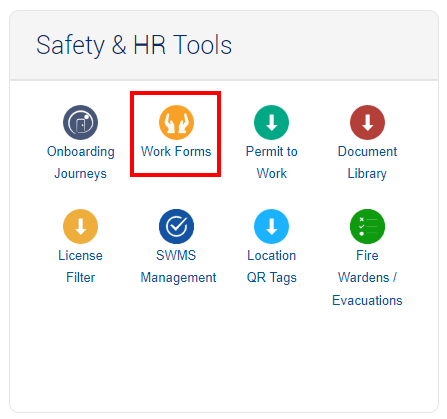Click the green Permit to Work icon
This screenshot has width=447, height=419.
(x=271, y=122)
